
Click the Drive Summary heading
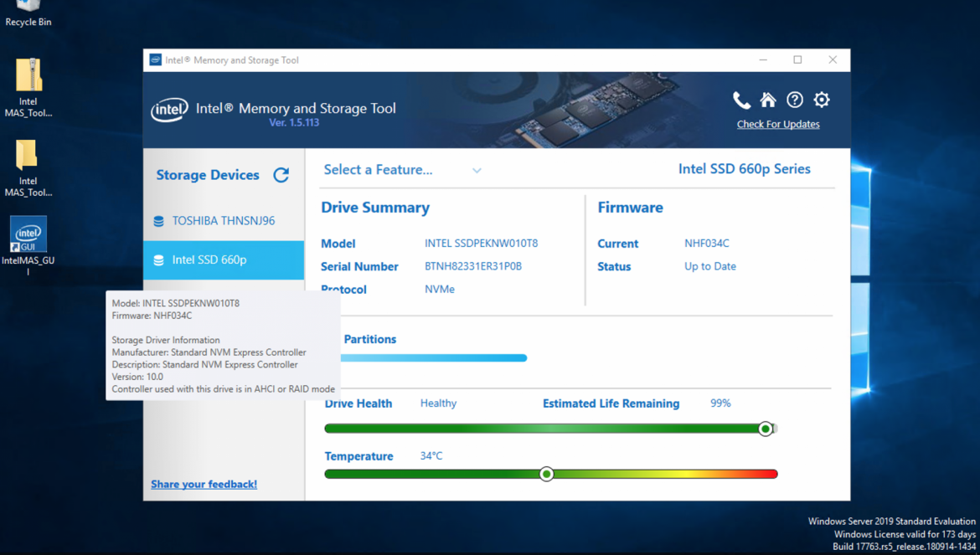point(375,208)
